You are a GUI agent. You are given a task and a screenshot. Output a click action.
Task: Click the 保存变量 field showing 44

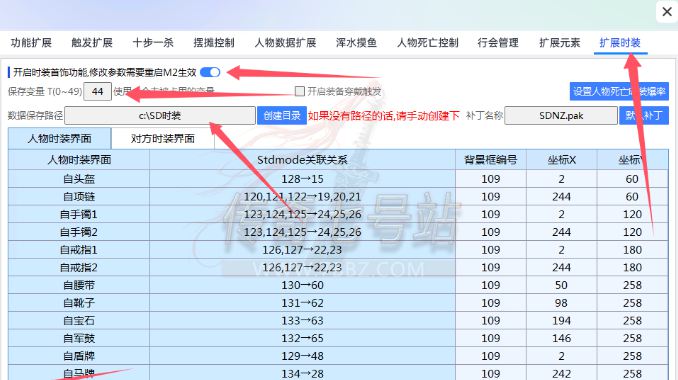(97, 92)
